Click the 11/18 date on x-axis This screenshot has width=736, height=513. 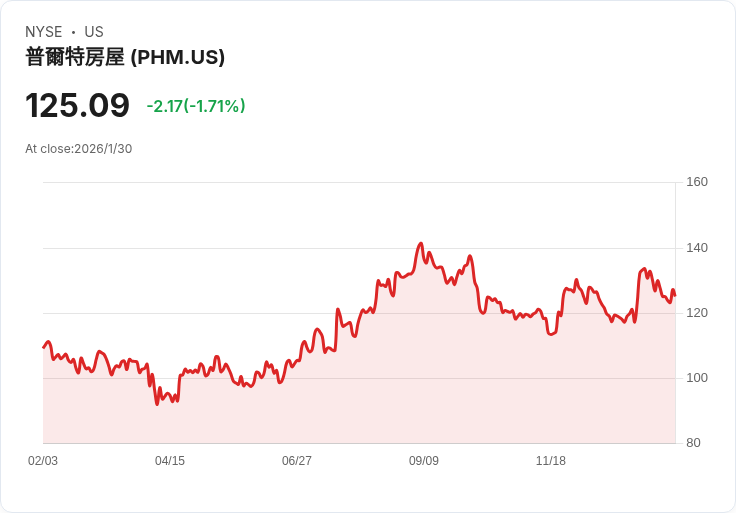(551, 461)
